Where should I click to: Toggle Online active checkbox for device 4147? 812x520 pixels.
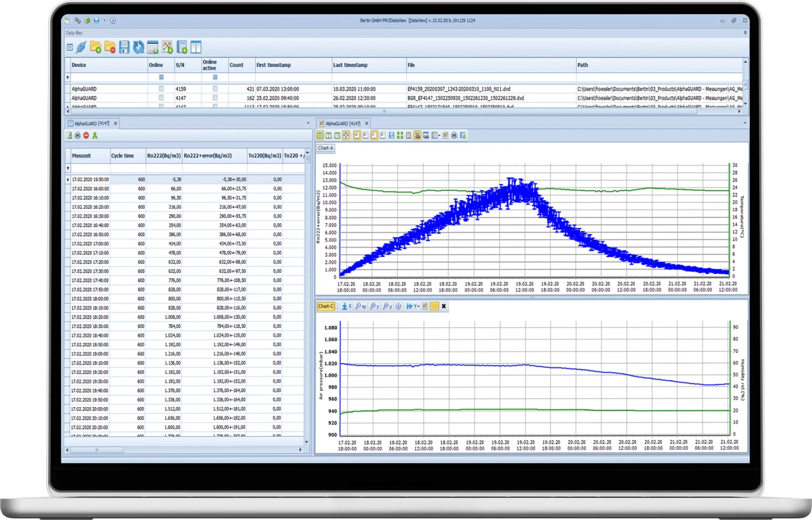click(215, 98)
